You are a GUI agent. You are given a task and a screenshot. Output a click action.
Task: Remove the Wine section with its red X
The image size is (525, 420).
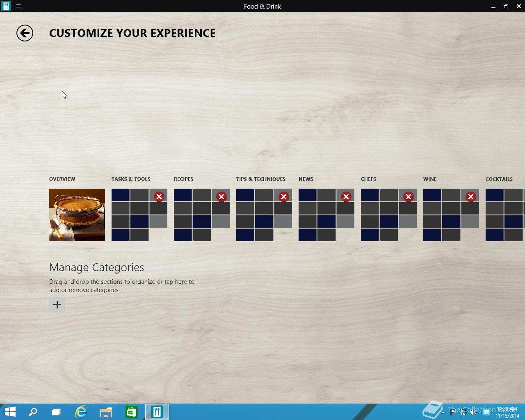(x=471, y=197)
